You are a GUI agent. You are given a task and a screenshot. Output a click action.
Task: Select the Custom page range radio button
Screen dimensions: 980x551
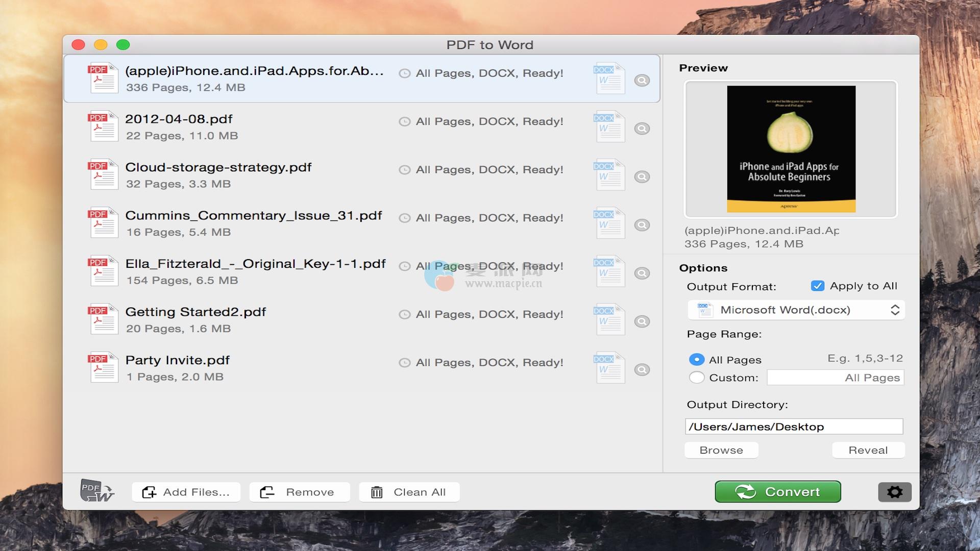pos(696,378)
